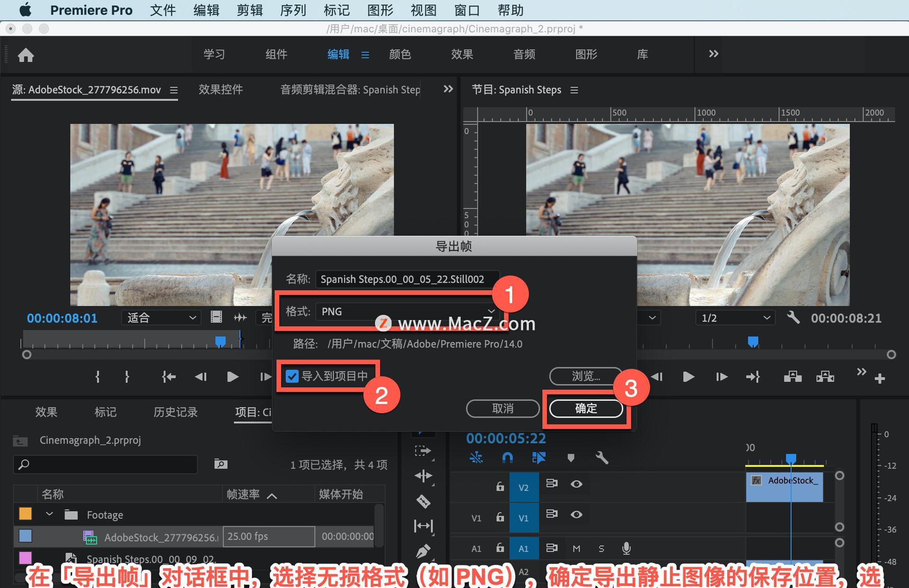Add a marker in the timeline
The height and width of the screenshot is (588, 909).
click(570, 458)
